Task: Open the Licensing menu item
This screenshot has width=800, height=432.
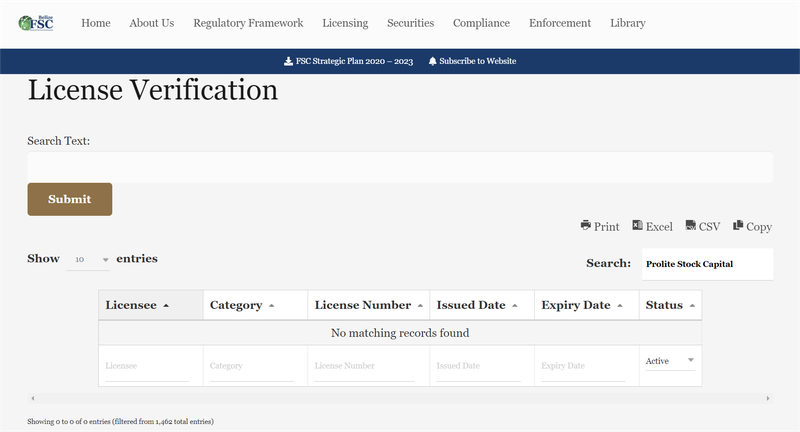Action: pyautogui.click(x=345, y=23)
